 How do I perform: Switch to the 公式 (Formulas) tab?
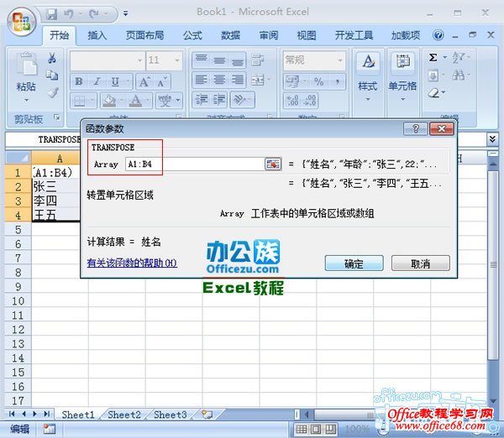click(192, 35)
